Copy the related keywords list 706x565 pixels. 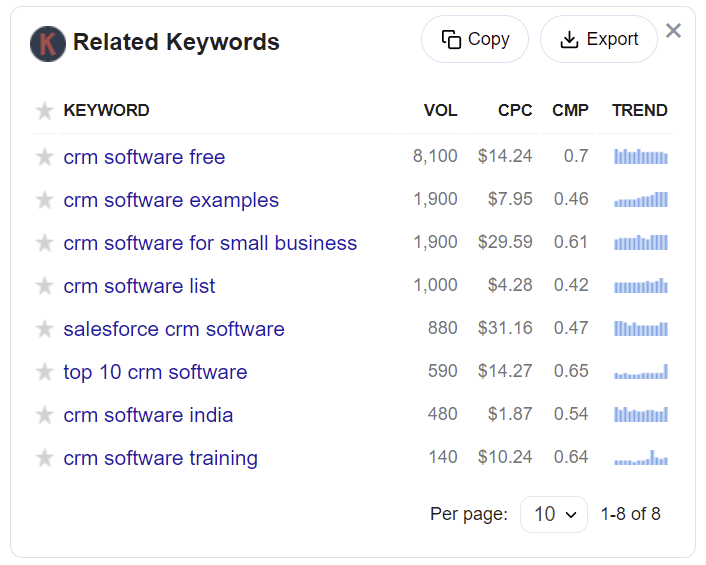pos(475,39)
